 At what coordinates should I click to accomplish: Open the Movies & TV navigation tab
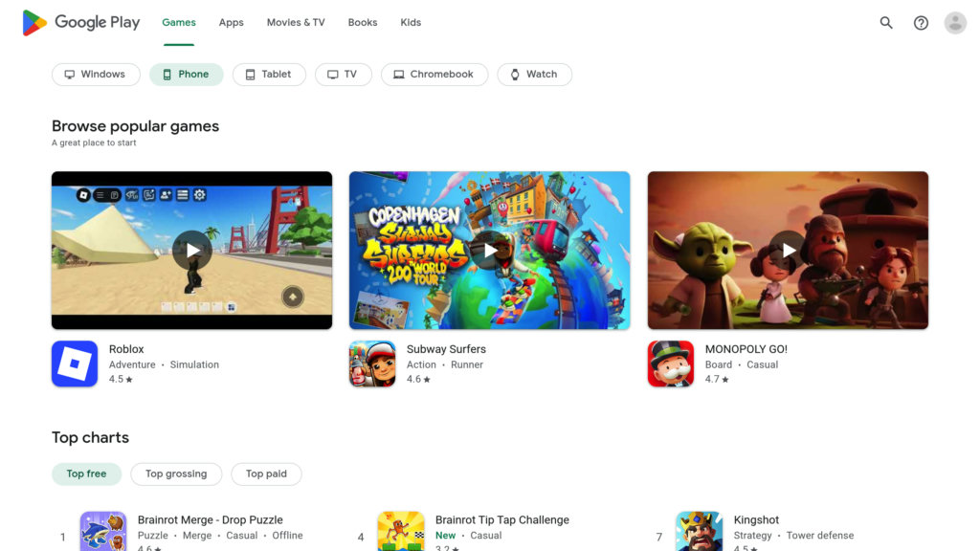(x=296, y=23)
